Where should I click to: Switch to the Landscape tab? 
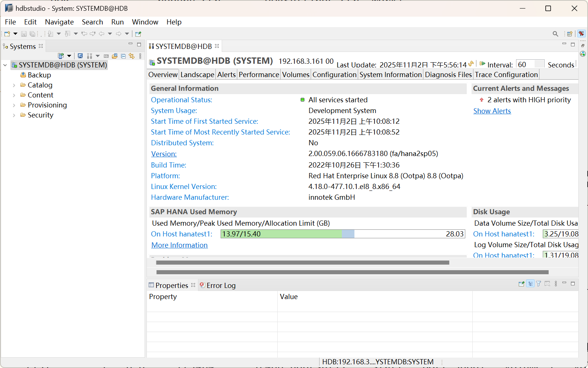coord(197,74)
